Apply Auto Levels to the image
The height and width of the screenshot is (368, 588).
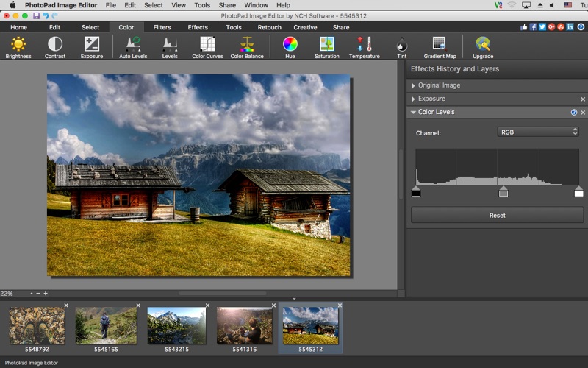pyautogui.click(x=133, y=46)
